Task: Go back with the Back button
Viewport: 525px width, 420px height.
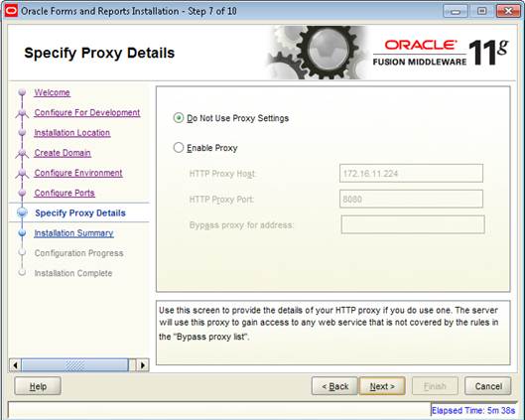Action: point(334,386)
